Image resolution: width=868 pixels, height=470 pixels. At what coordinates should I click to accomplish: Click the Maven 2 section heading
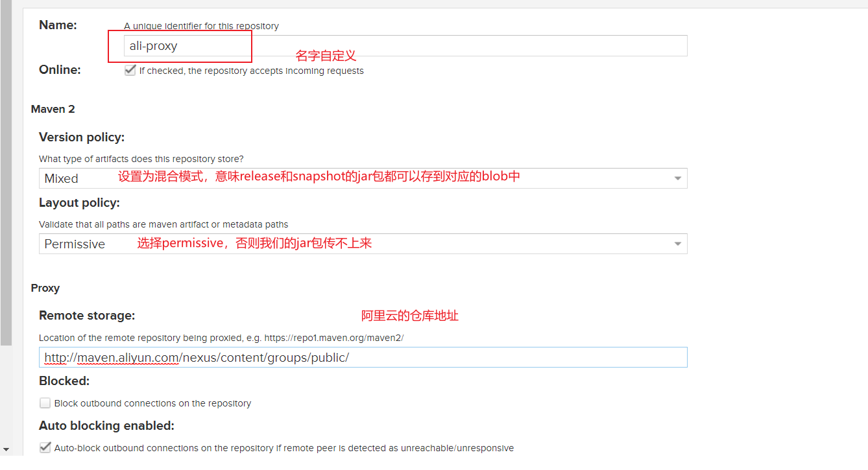click(53, 109)
